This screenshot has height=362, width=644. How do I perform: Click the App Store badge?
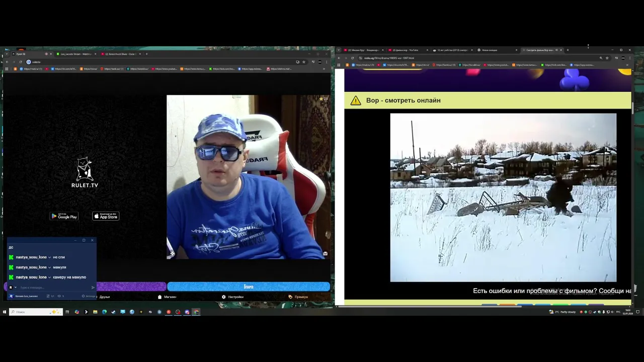pos(106,216)
